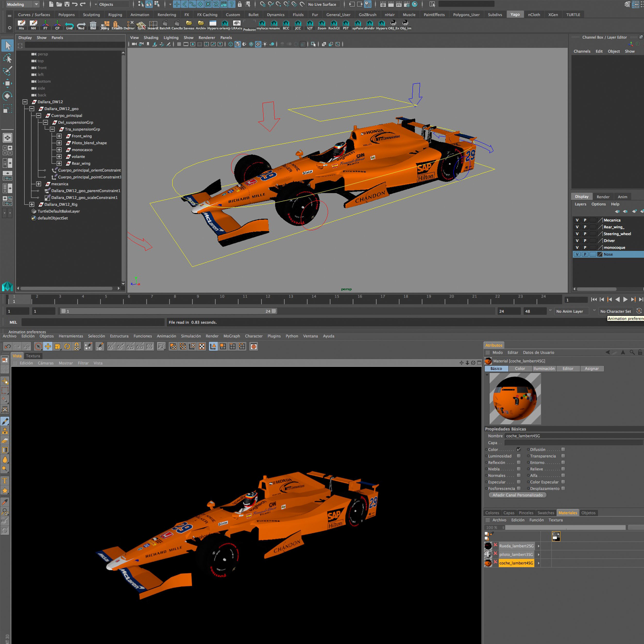Pick the Move tool in Maya toolbox
644x644 pixels.
point(7,83)
